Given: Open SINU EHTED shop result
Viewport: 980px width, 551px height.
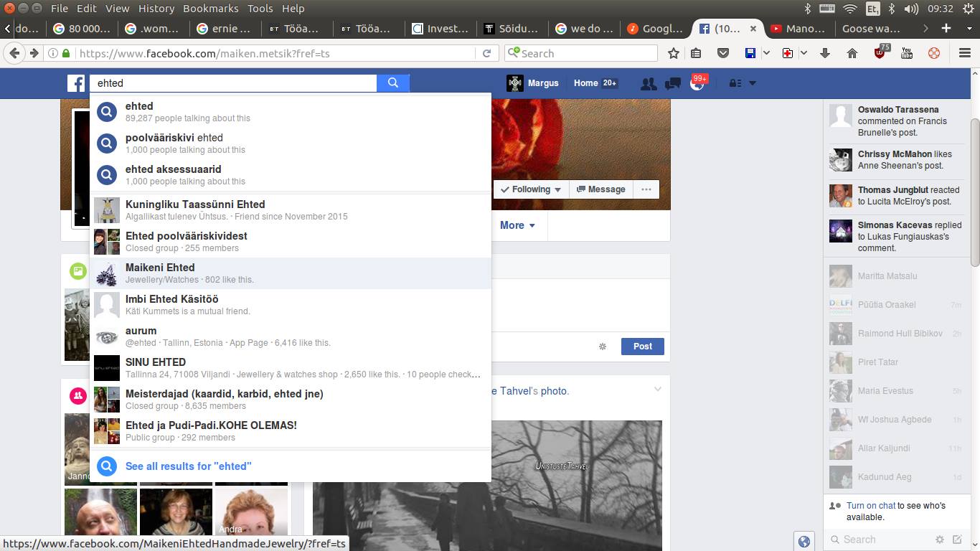Looking at the screenshot, I should [291, 367].
